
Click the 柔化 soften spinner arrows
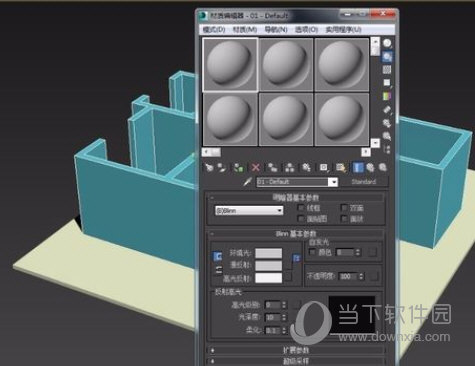(284, 330)
